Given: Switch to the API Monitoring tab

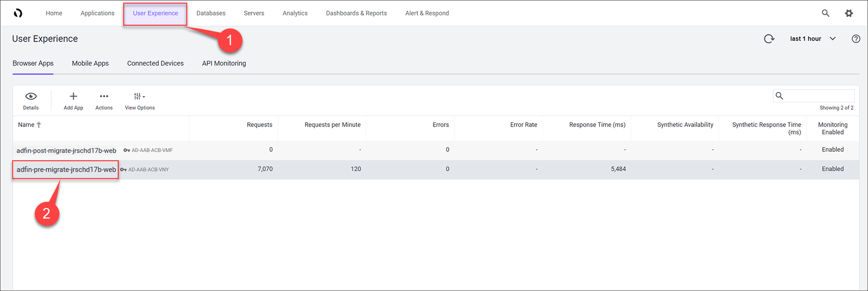Looking at the screenshot, I should click(224, 64).
